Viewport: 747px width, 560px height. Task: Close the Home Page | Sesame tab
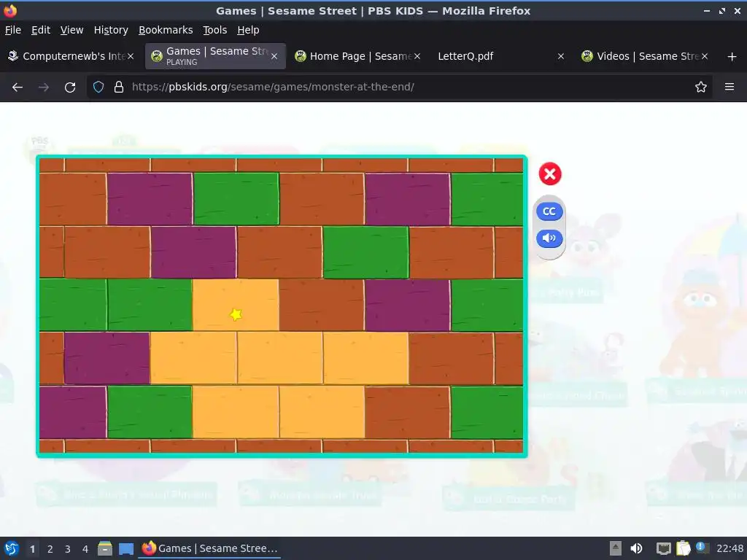click(x=417, y=56)
